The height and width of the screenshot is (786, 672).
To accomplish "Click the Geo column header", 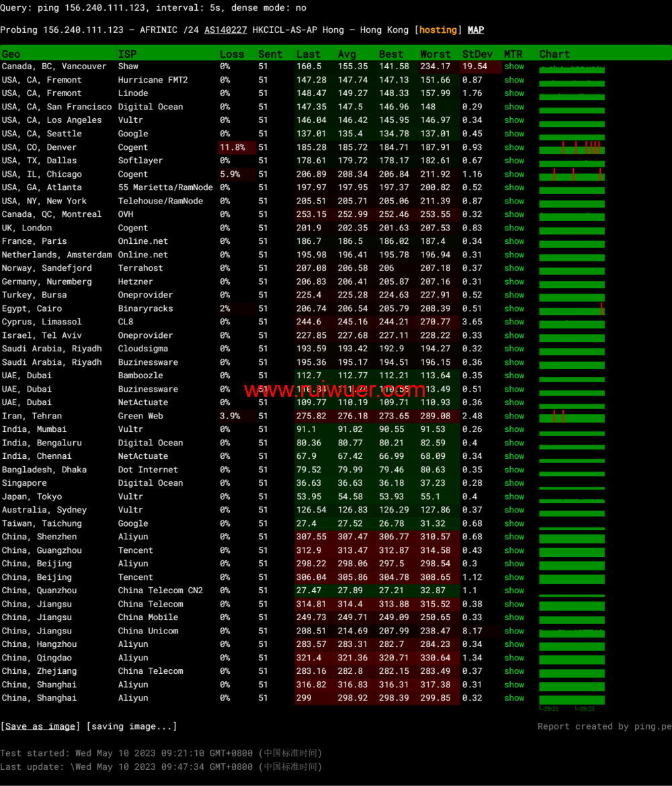I will pyautogui.click(x=11, y=54).
